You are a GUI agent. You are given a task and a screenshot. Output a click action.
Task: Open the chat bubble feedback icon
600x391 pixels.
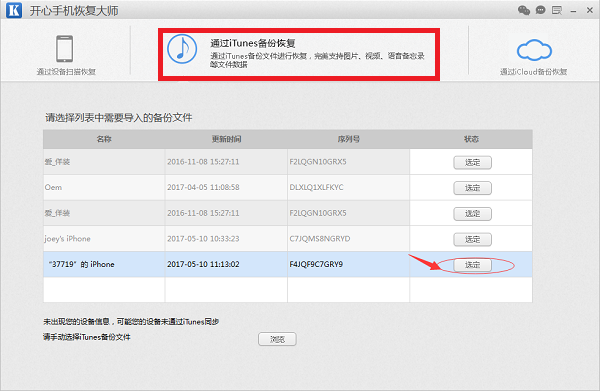pyautogui.click(x=540, y=10)
